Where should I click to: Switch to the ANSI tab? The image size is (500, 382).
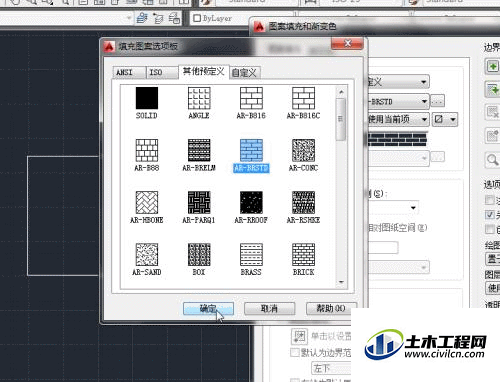[129, 72]
